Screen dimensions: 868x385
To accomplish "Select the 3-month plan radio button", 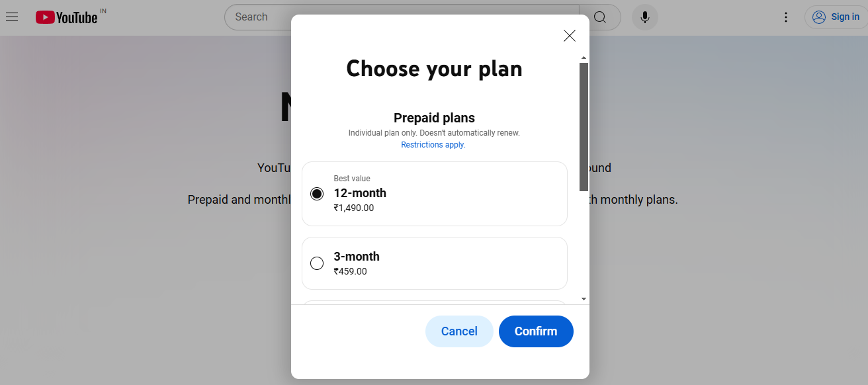I will pos(317,263).
